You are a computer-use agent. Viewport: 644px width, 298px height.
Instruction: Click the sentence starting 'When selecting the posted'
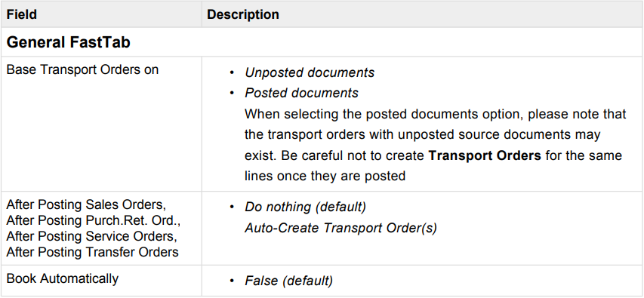[x=436, y=145]
